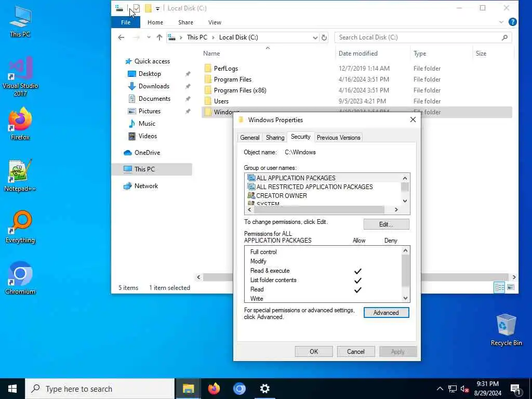Click Explorer search Local Disk field
This screenshot has height=399, width=532.
(418, 37)
